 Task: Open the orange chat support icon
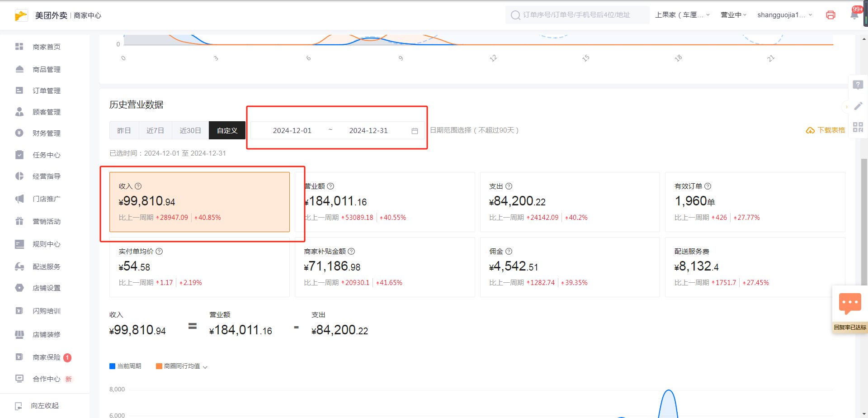(850, 303)
